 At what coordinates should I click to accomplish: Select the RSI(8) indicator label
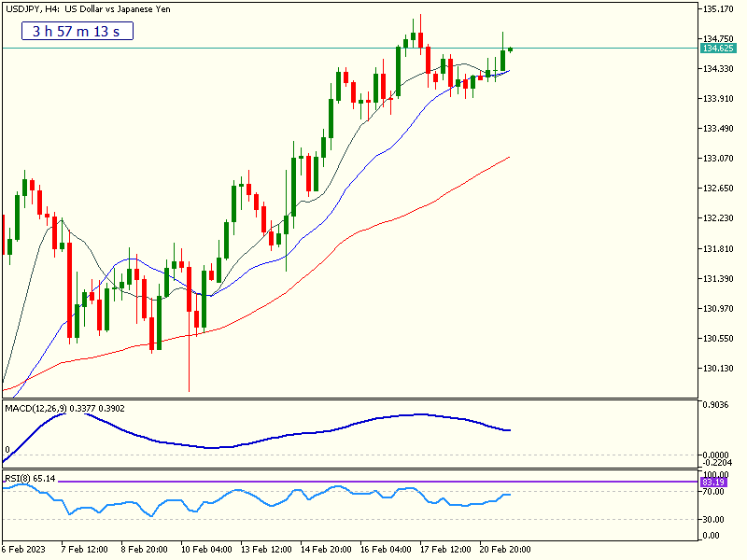30,478
